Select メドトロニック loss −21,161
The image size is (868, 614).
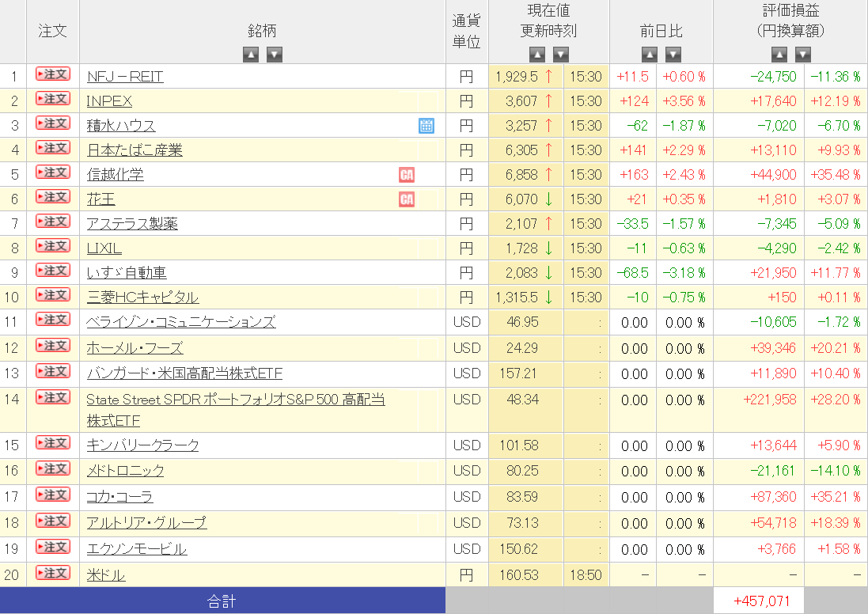773,471
